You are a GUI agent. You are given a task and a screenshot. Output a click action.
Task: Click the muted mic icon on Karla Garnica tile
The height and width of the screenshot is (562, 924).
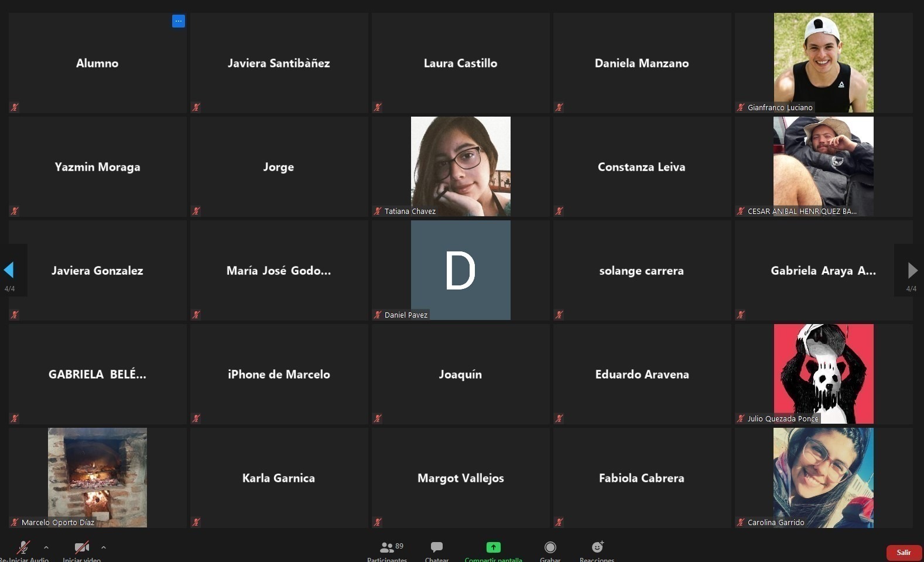[196, 522]
